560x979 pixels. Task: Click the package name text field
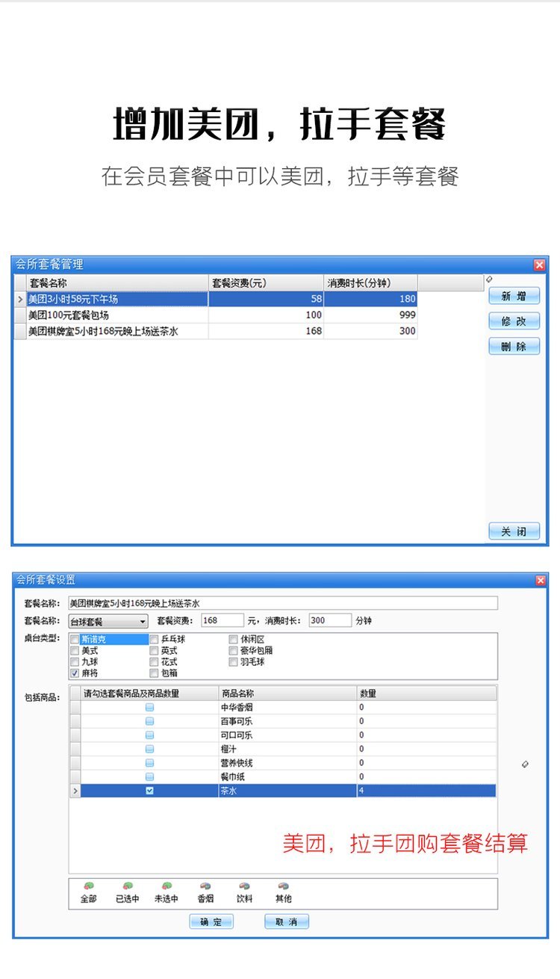pyautogui.click(x=282, y=603)
